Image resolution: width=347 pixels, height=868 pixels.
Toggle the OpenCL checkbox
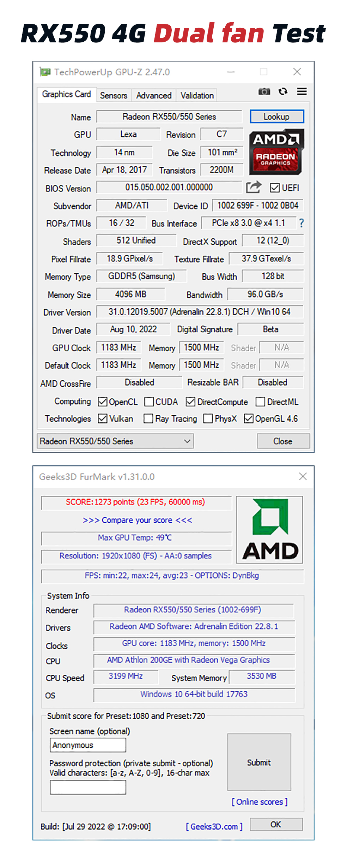(103, 402)
